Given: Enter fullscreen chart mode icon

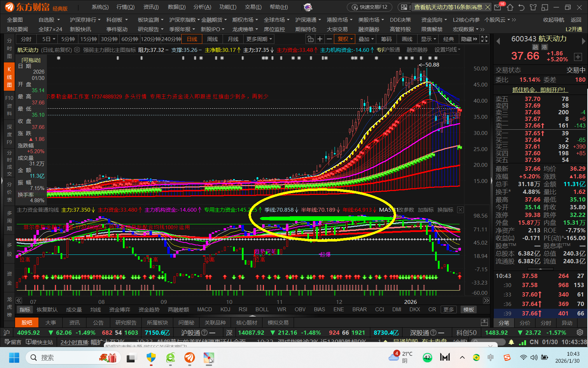Looking at the screenshot, I should click(x=484, y=39).
